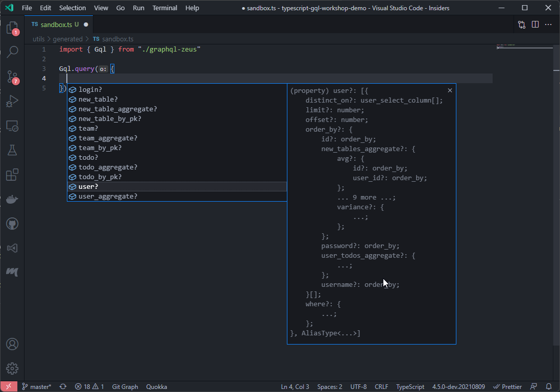Open the Explorer view in activity bar

click(x=12, y=28)
